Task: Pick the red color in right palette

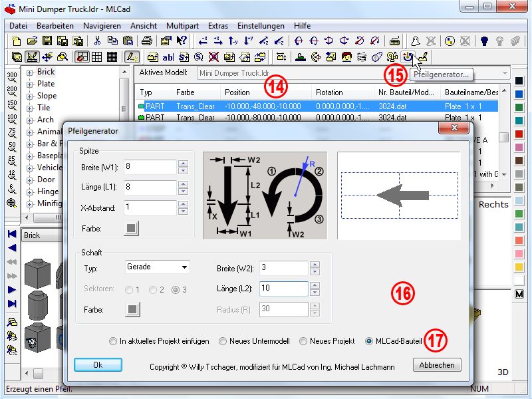Action: (519, 134)
